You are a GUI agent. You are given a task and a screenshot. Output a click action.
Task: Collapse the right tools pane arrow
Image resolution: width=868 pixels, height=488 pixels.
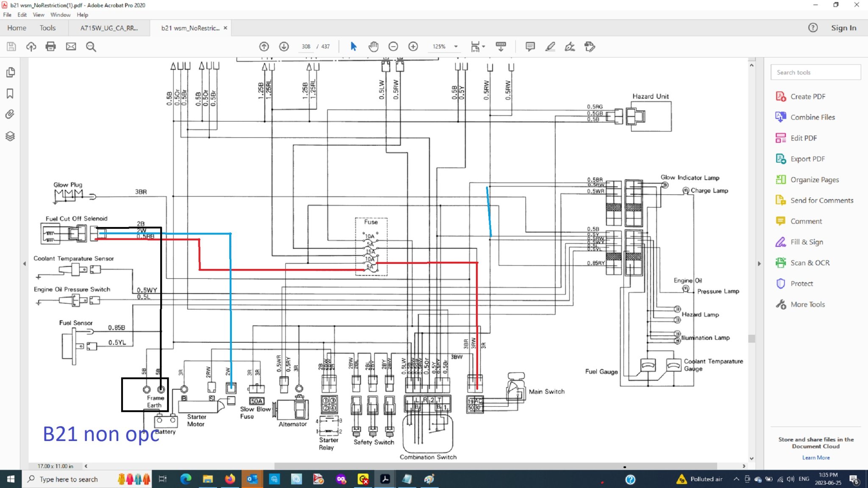[x=759, y=263]
